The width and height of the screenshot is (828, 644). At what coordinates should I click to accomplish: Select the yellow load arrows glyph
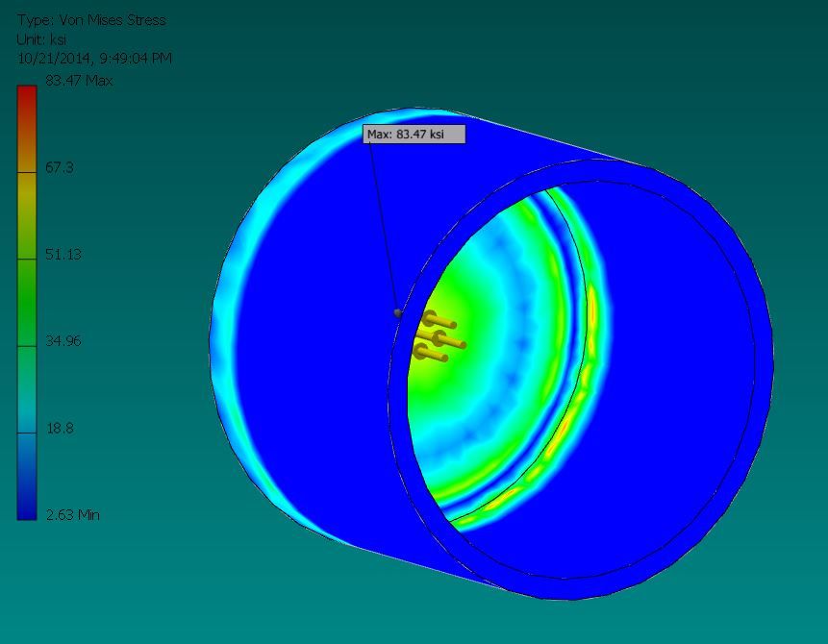439,336
